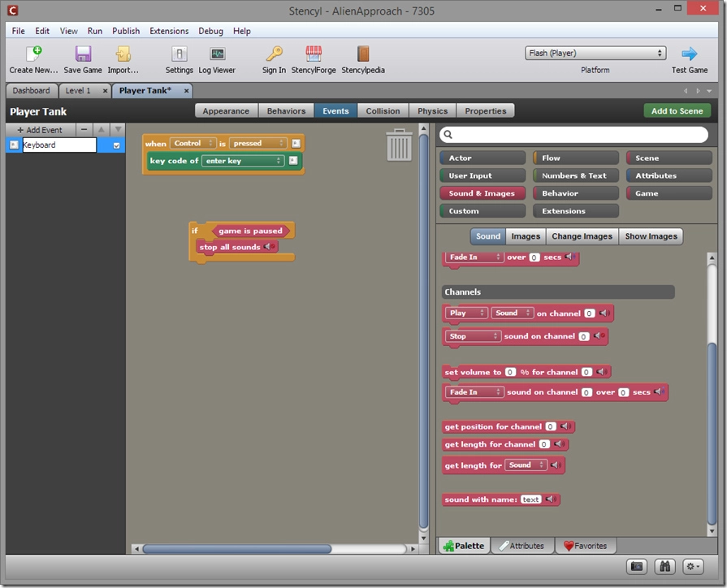Click the search magnifier icon in palette
727x588 pixels.
(x=448, y=135)
